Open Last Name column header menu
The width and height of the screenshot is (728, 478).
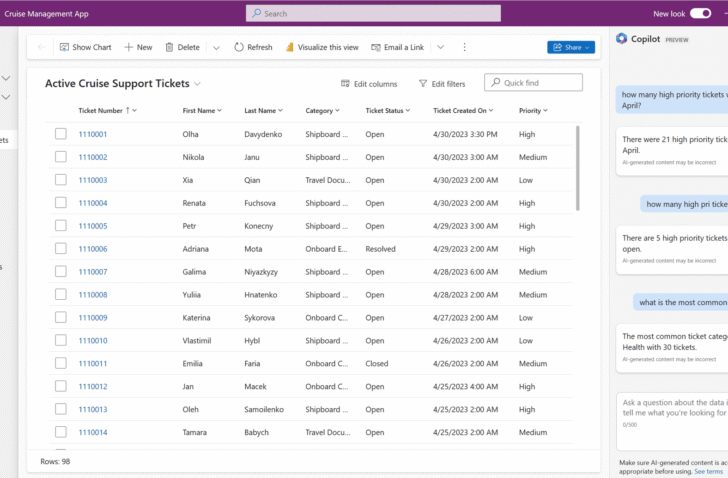[263, 110]
